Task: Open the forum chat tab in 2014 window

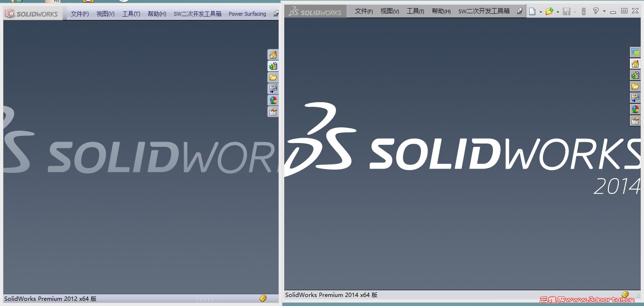Action: [635, 52]
